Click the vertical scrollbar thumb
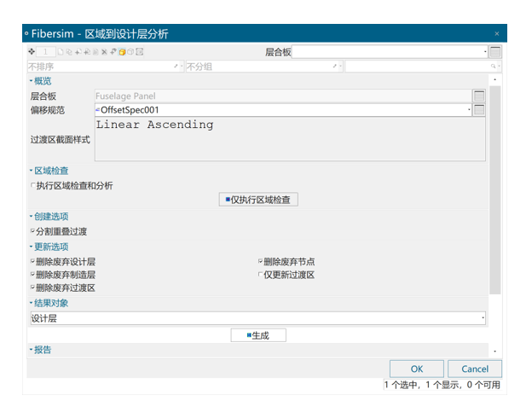Screen dimensions: 532x401 pyautogui.click(x=495, y=189)
